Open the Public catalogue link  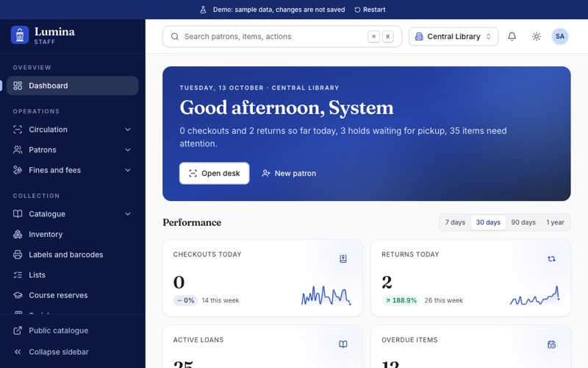point(72,330)
